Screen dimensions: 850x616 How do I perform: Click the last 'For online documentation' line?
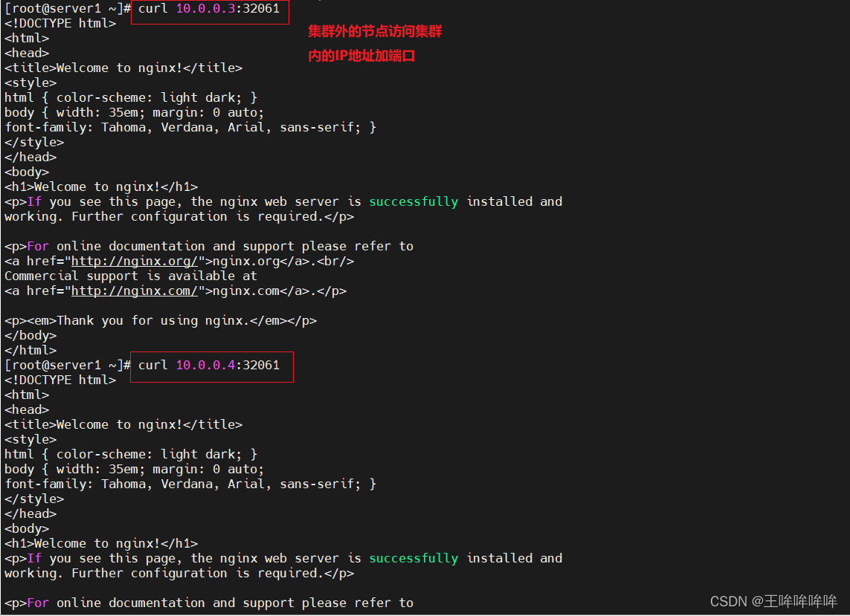point(209,603)
